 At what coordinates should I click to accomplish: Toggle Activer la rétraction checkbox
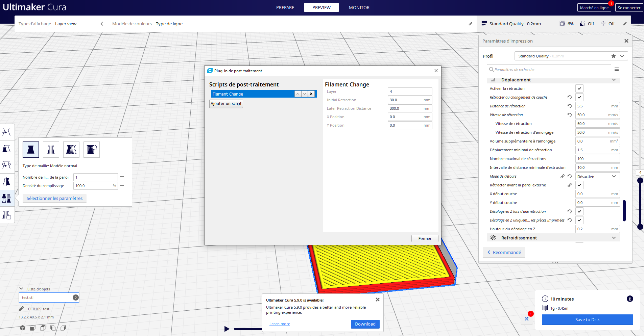(579, 88)
